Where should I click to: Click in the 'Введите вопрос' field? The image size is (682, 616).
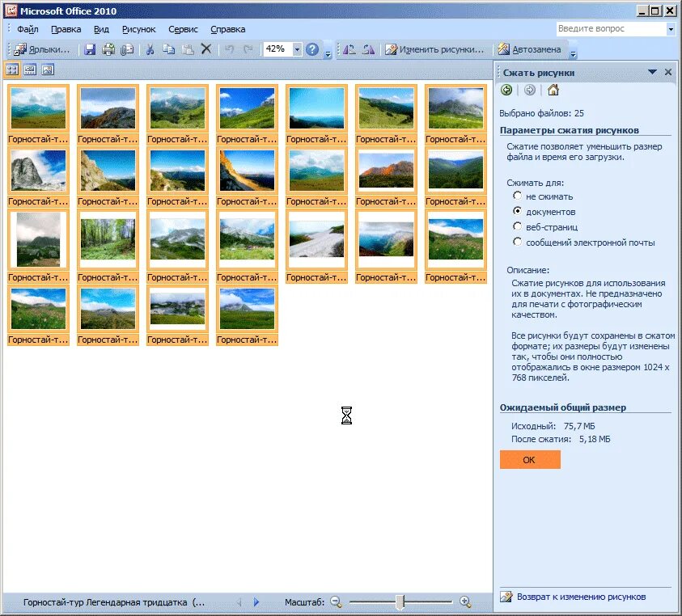pos(611,29)
